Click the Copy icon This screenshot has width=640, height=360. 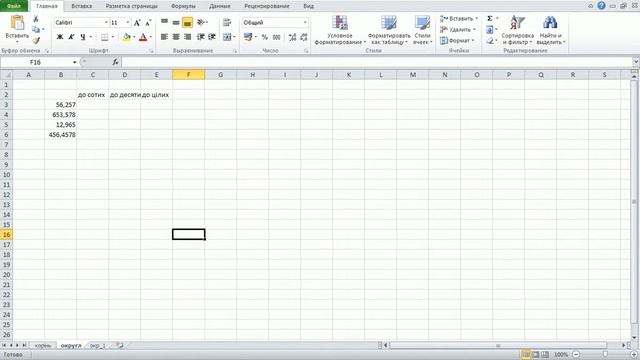pos(36,29)
